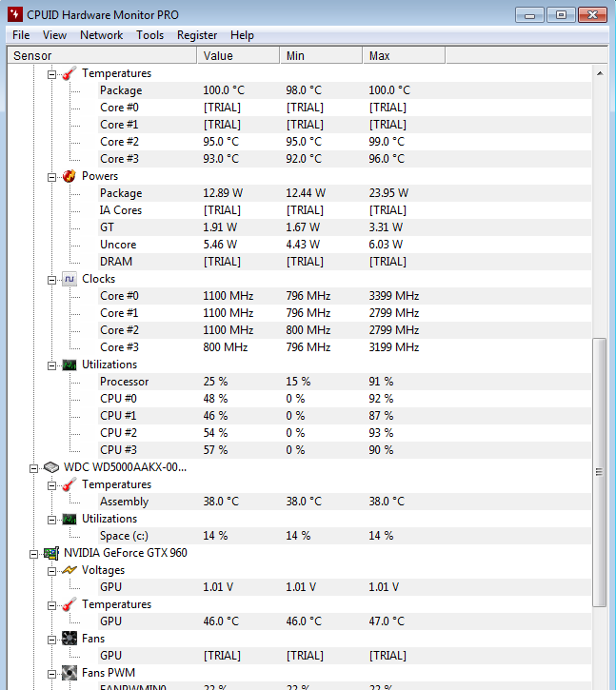This screenshot has width=616, height=690.
Task: Collapse the Clocks node
Action: point(52,280)
